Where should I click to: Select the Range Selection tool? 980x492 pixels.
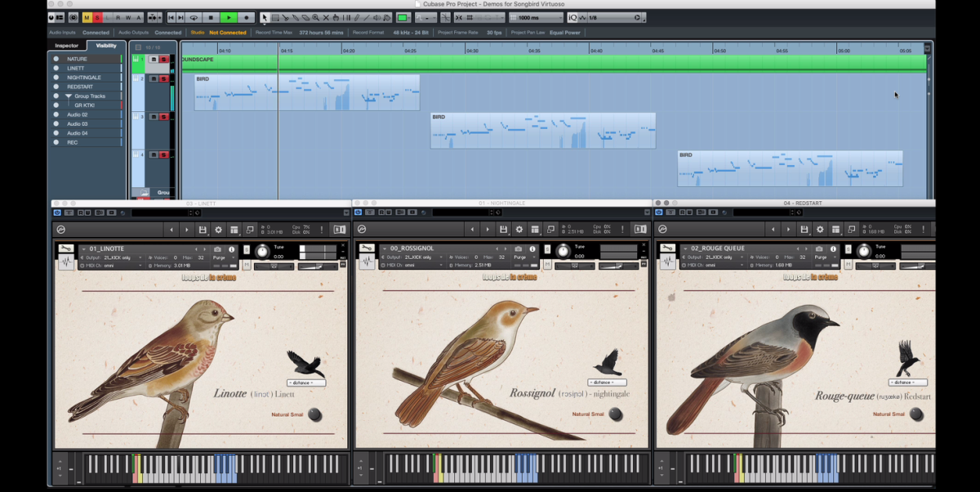(275, 17)
